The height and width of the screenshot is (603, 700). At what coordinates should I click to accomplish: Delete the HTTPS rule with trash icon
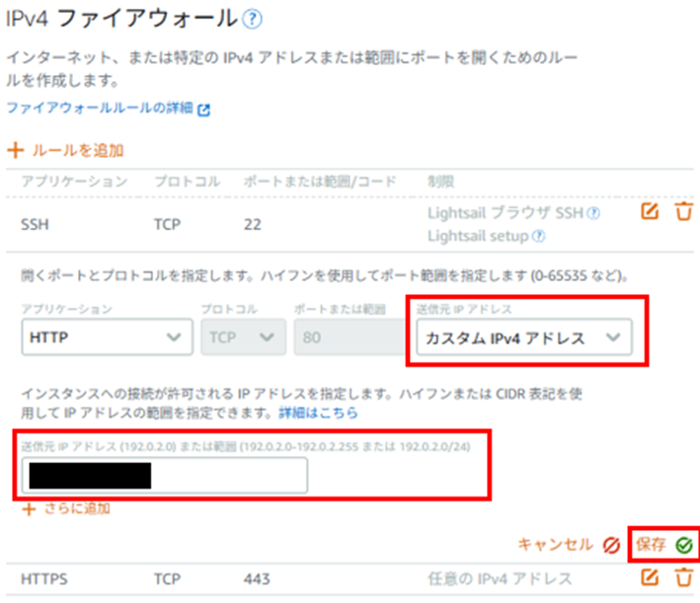click(x=683, y=577)
